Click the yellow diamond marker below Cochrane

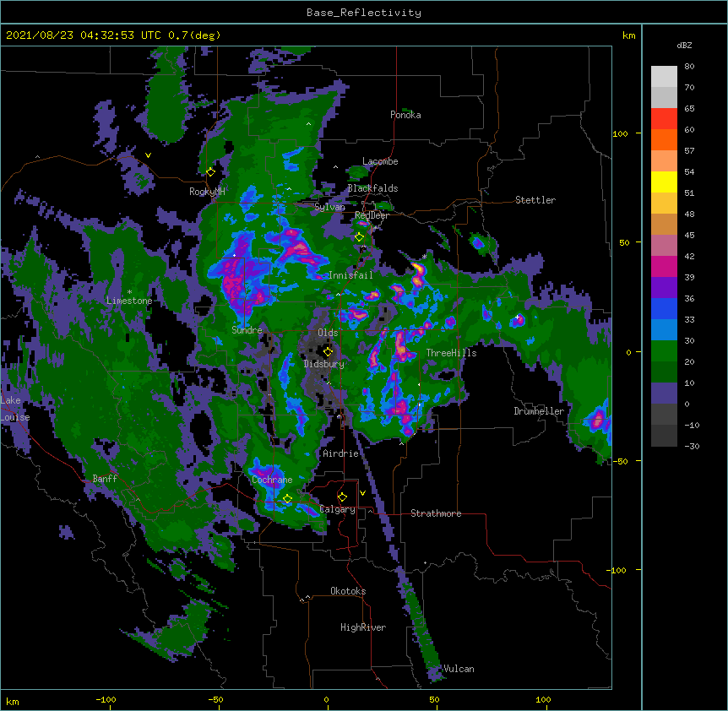tap(287, 499)
